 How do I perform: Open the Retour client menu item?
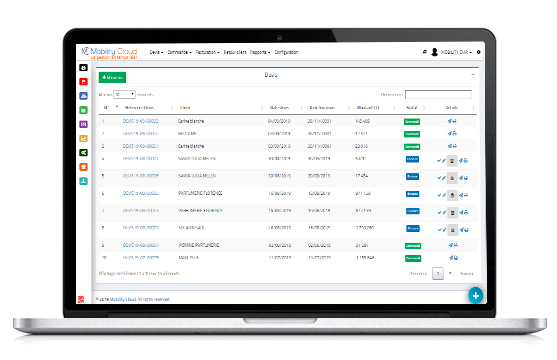(x=235, y=52)
